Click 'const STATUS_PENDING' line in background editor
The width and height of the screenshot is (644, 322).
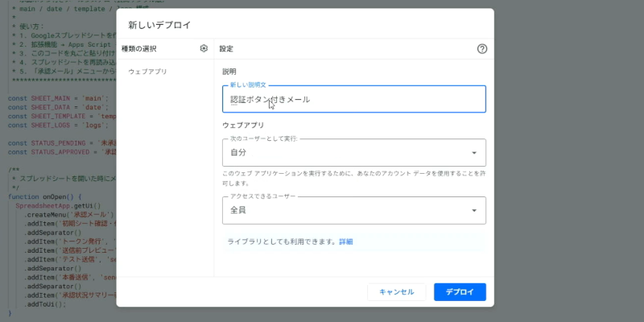click(x=62, y=143)
